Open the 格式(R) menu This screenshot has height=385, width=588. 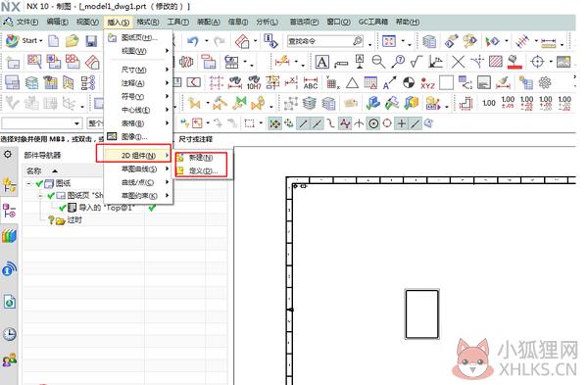[148, 22]
